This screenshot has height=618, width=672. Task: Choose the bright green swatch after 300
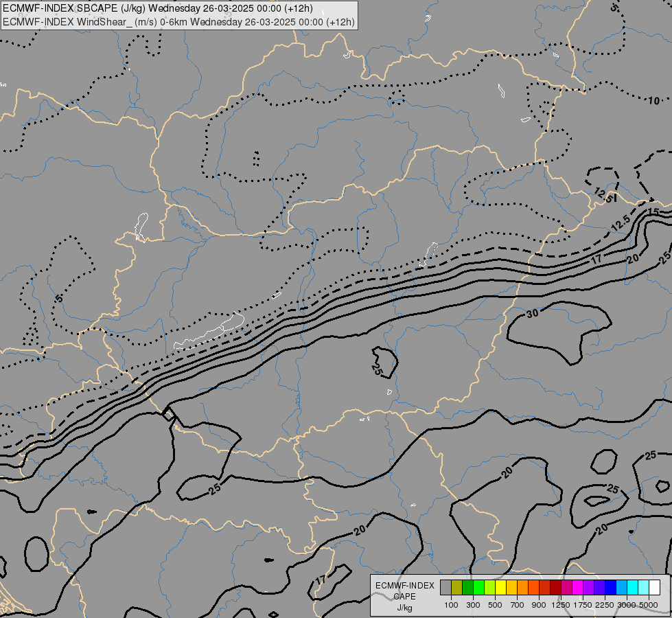[x=478, y=588]
